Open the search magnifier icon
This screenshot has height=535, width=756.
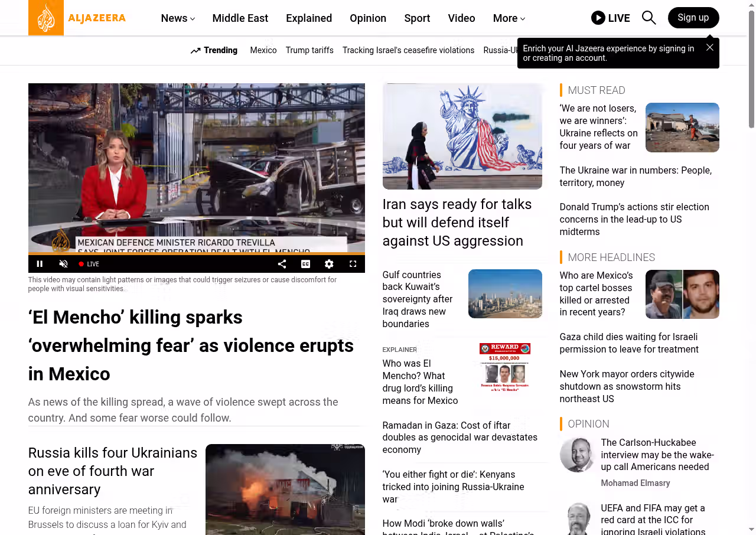[649, 18]
